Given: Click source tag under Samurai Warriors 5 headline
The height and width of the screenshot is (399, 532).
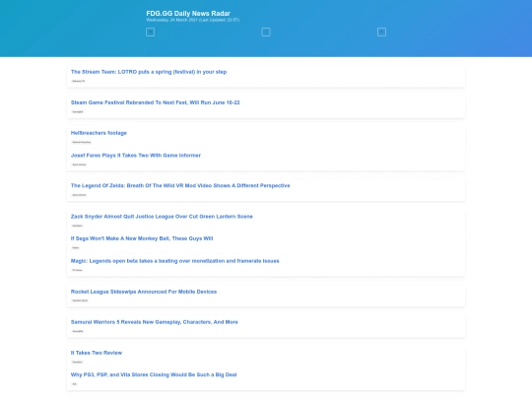Looking at the screenshot, I should [78, 331].
